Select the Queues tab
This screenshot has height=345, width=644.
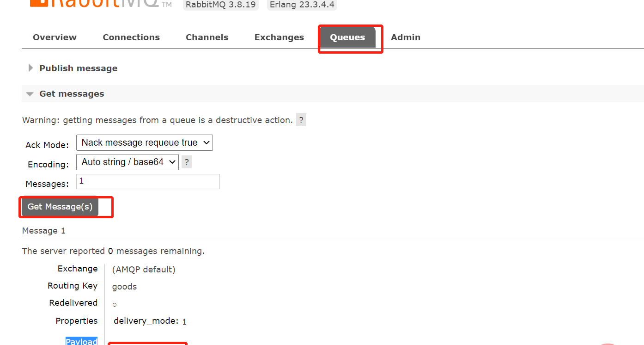pos(347,37)
